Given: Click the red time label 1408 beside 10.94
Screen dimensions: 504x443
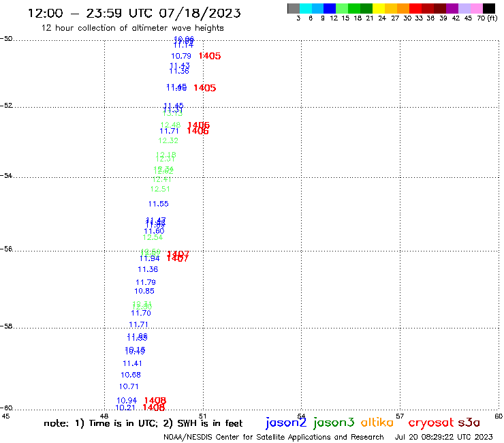Looking at the screenshot, I should (155, 401).
